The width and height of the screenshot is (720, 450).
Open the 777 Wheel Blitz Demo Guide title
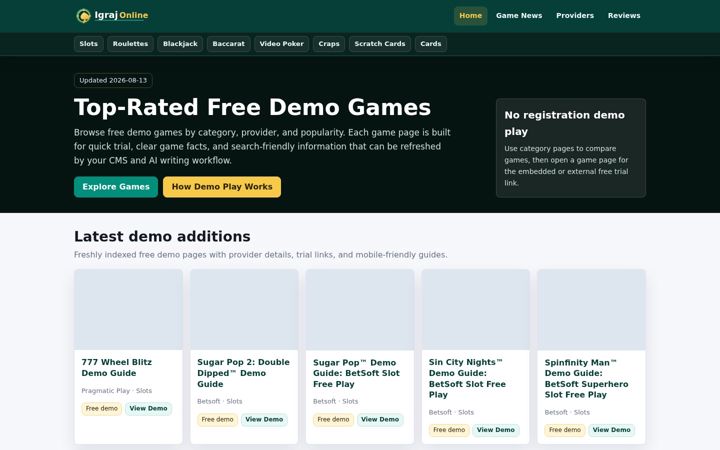click(117, 368)
